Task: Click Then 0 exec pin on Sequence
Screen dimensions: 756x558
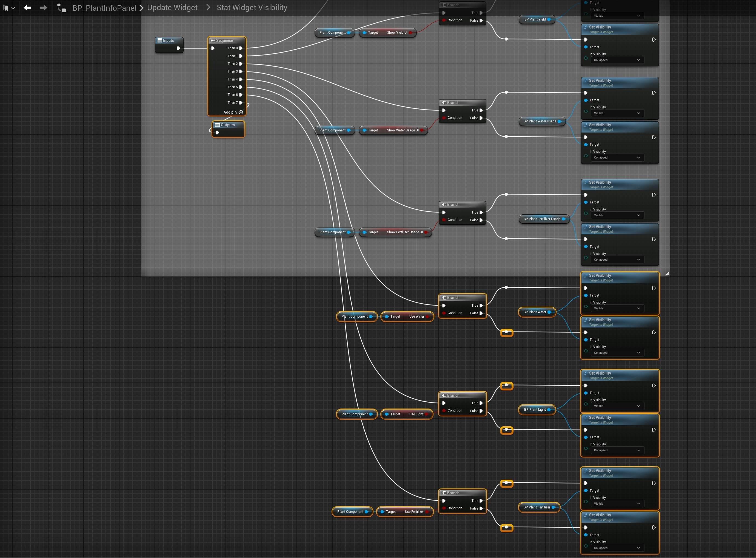Action: coord(241,48)
